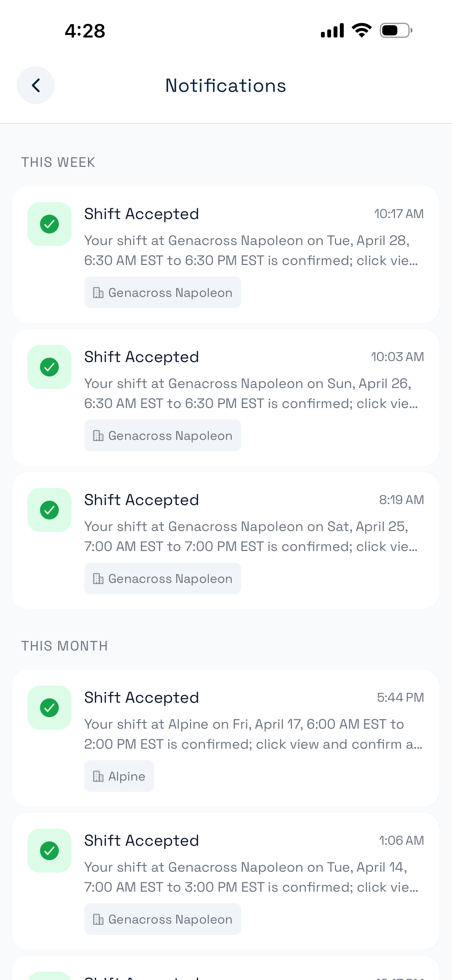
Task: Tap green checkmark icon of 10:03 AM notification
Action: coord(49,367)
